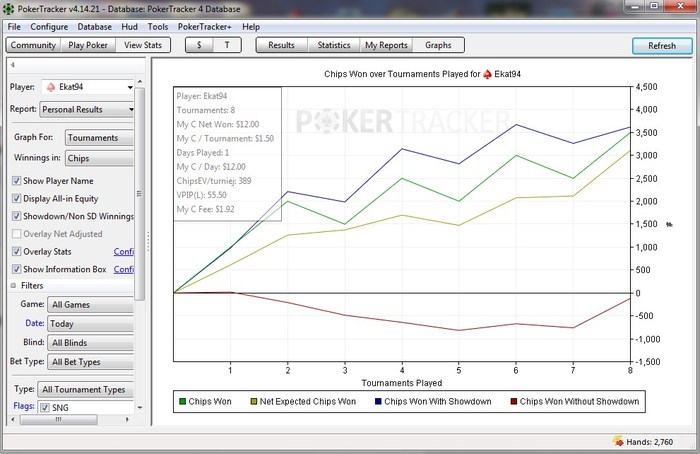Toggle the Show Information Box checkbox

[16, 269]
